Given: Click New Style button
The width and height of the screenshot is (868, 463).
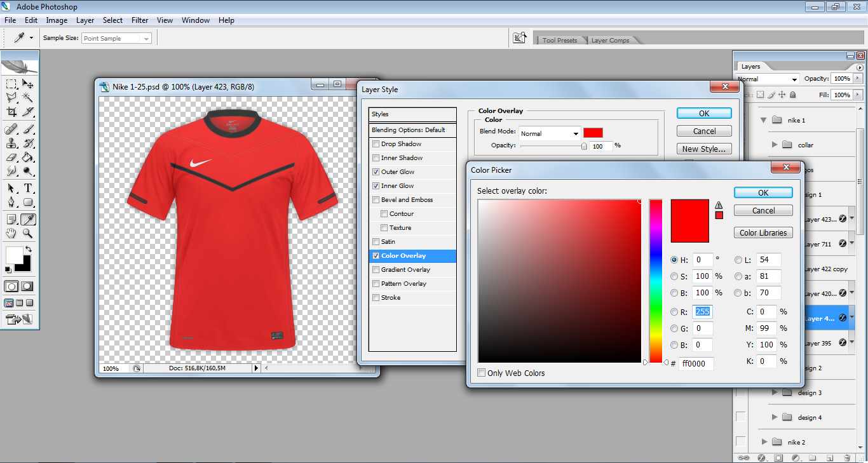Looking at the screenshot, I should pyautogui.click(x=704, y=149).
